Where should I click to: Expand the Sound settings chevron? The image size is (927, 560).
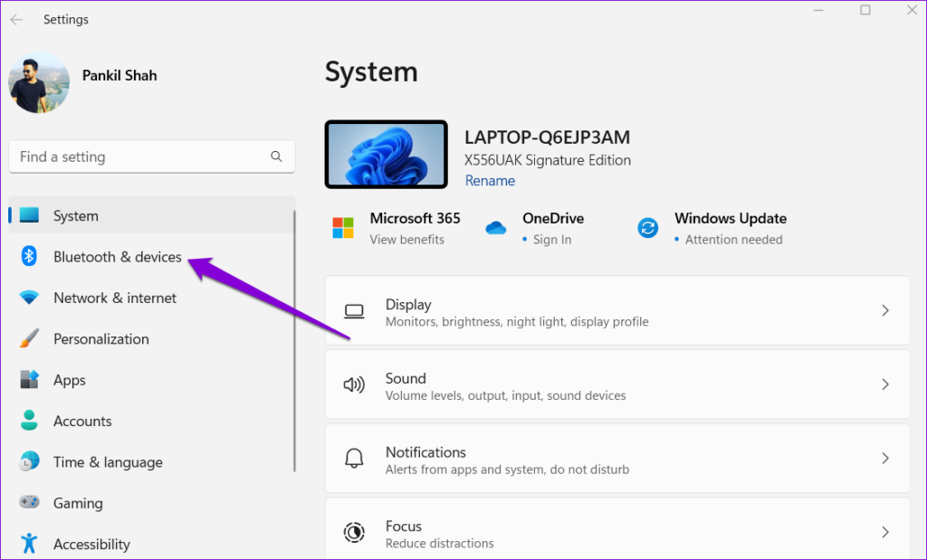[x=885, y=384]
